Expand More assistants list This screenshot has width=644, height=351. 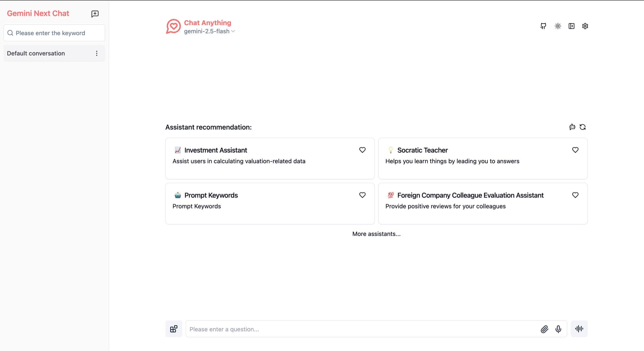[x=376, y=234]
